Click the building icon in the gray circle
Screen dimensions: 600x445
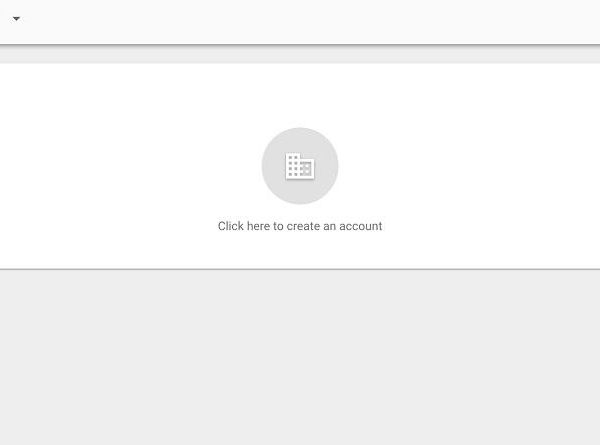point(300,166)
